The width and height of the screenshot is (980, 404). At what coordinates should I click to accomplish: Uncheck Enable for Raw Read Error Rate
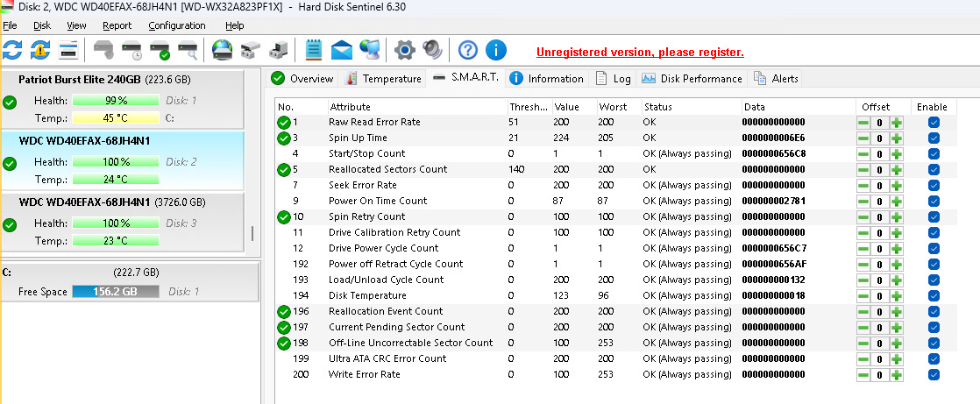point(934,122)
